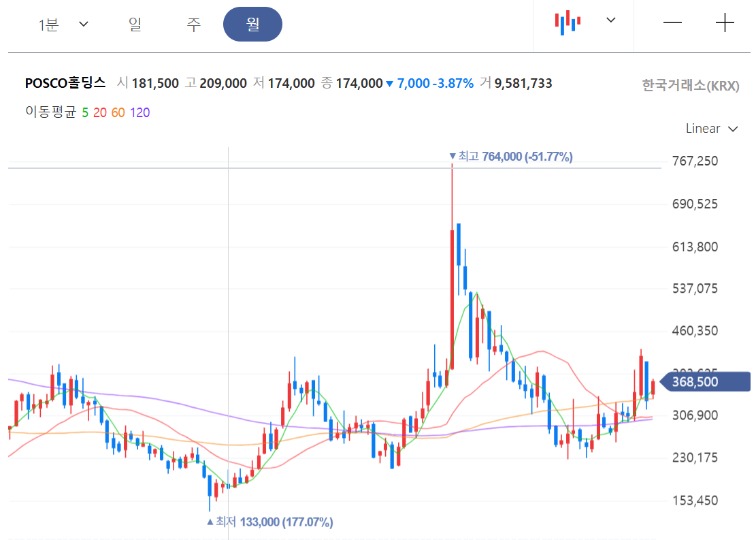Viewport: 756px width, 540px height.
Task: Toggle the 120-period moving average
Action: point(139,113)
